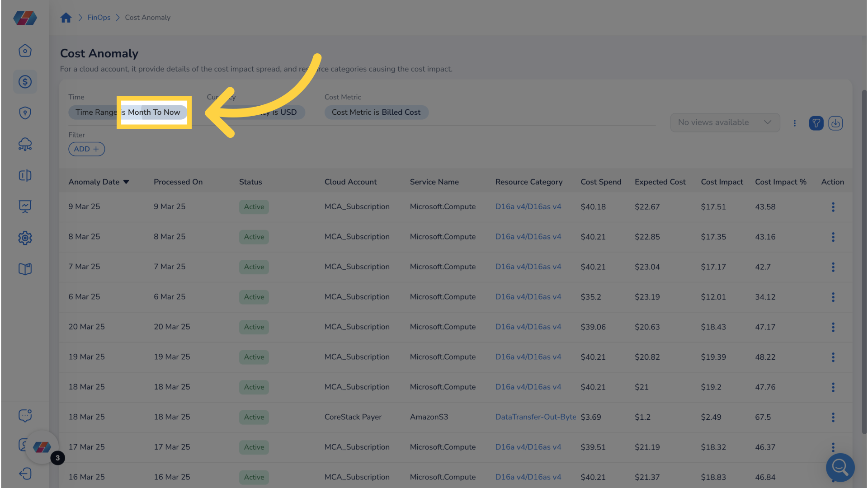Open the compare panels sidebar icon
Viewport: 868px width, 488px height.
(25, 175)
